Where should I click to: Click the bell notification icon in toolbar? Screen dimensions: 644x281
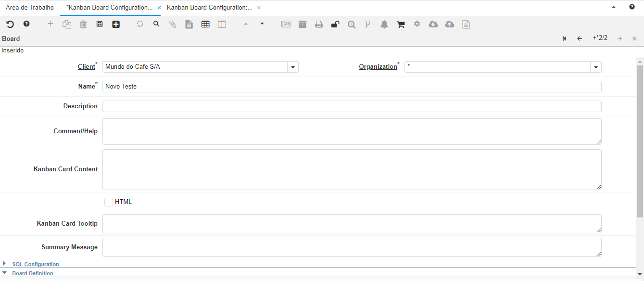pos(384,25)
